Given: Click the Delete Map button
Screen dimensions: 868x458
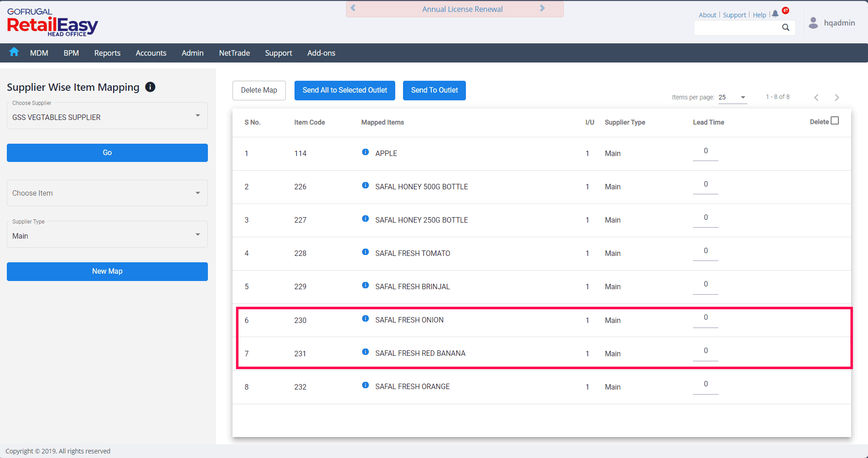Looking at the screenshot, I should tap(259, 90).
